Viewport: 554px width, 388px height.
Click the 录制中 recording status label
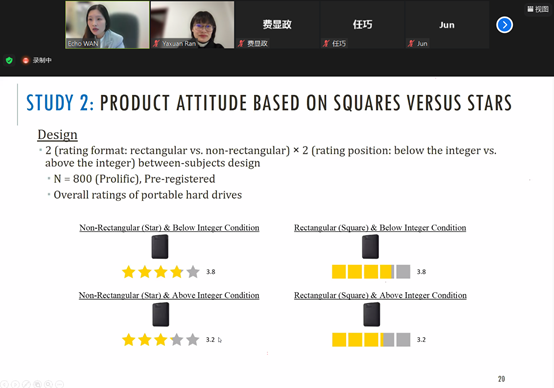pyautogui.click(x=42, y=60)
